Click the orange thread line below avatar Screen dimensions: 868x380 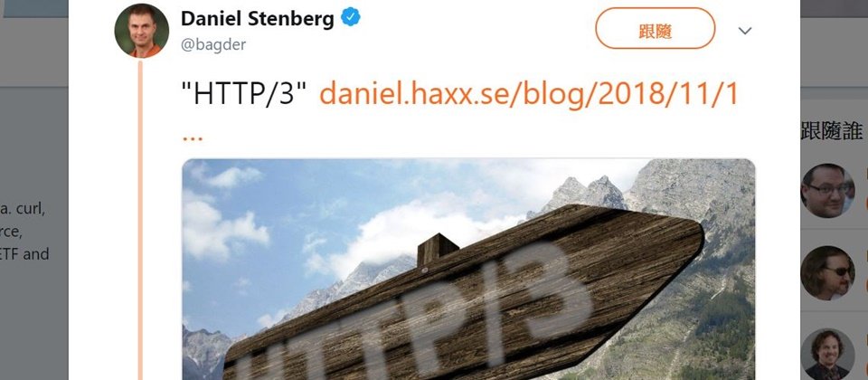click(x=140, y=221)
